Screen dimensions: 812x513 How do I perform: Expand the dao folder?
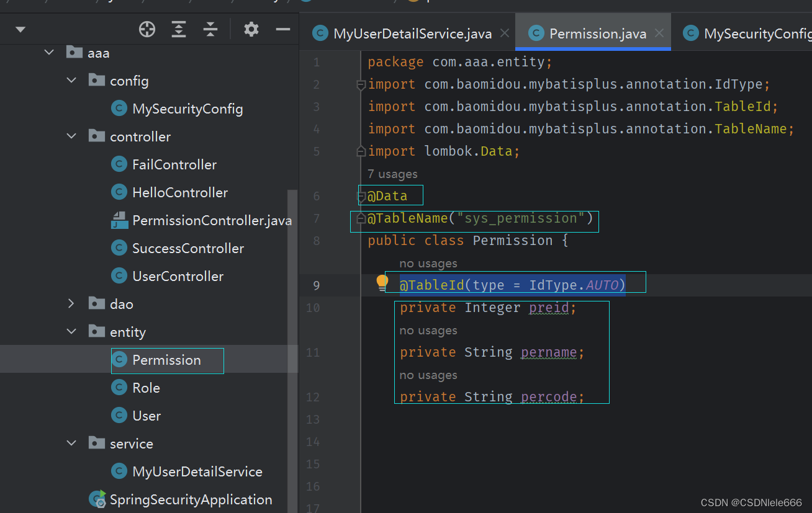pos(72,303)
